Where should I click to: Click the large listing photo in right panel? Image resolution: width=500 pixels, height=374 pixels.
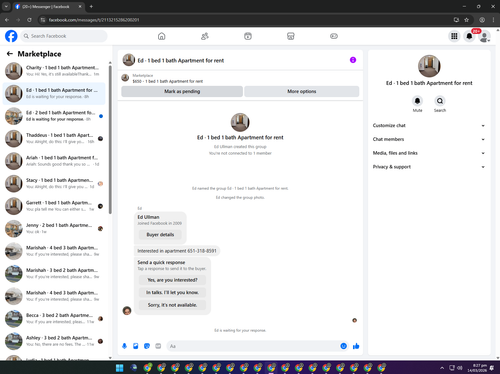pos(429,66)
